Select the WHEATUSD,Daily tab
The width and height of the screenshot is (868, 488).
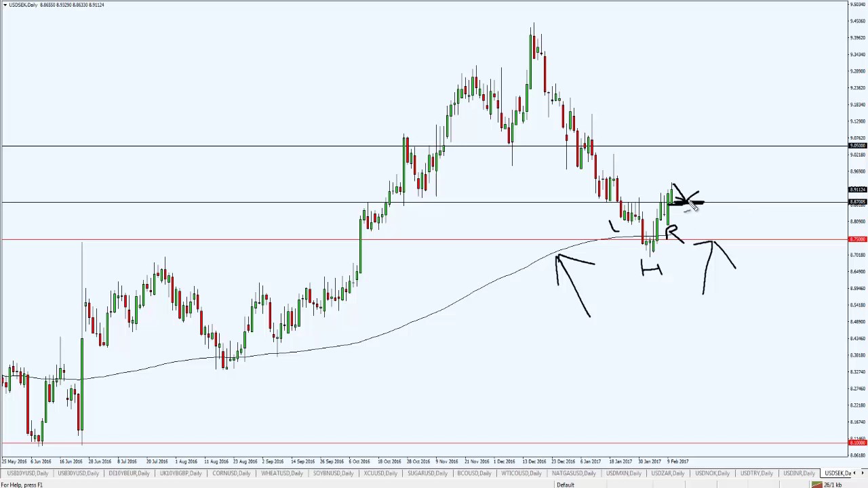pyautogui.click(x=281, y=473)
